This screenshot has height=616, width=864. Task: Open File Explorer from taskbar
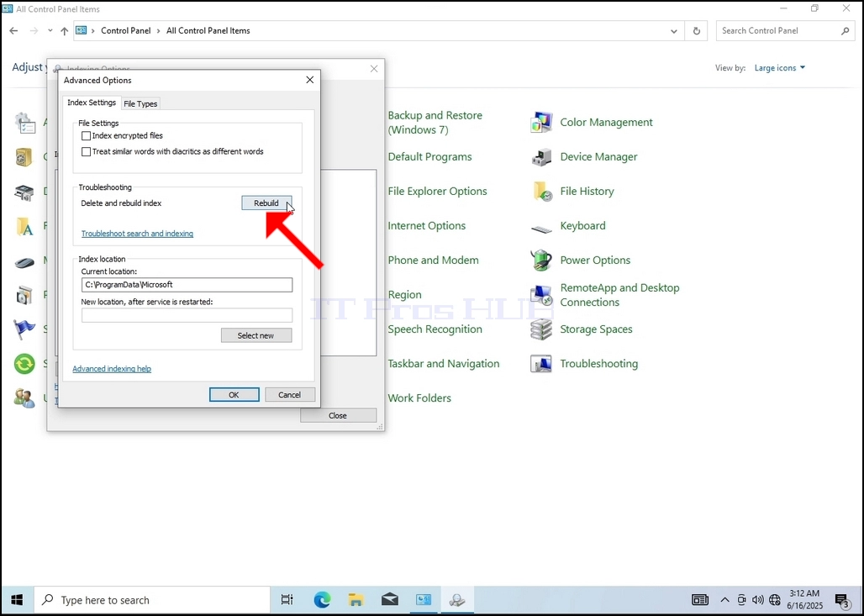[356, 600]
